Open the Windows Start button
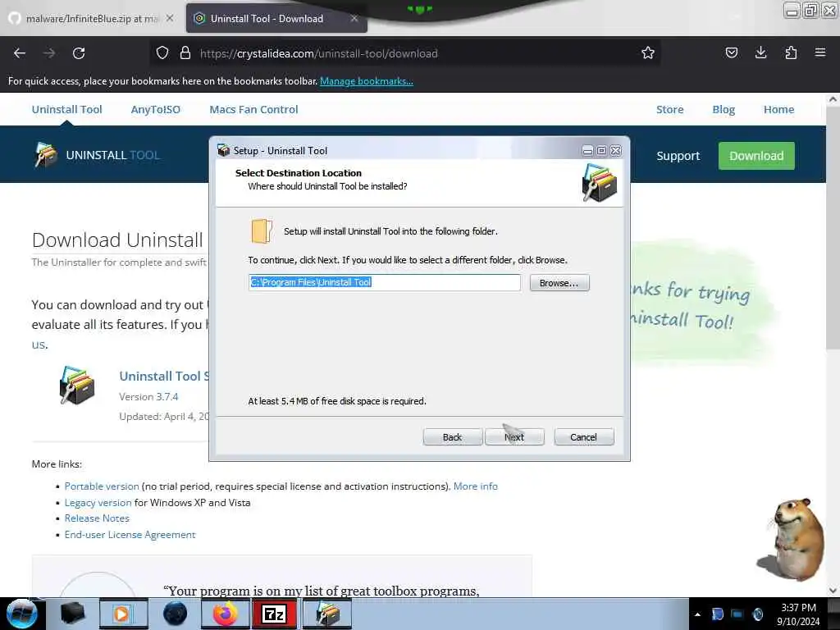 pos(21,614)
